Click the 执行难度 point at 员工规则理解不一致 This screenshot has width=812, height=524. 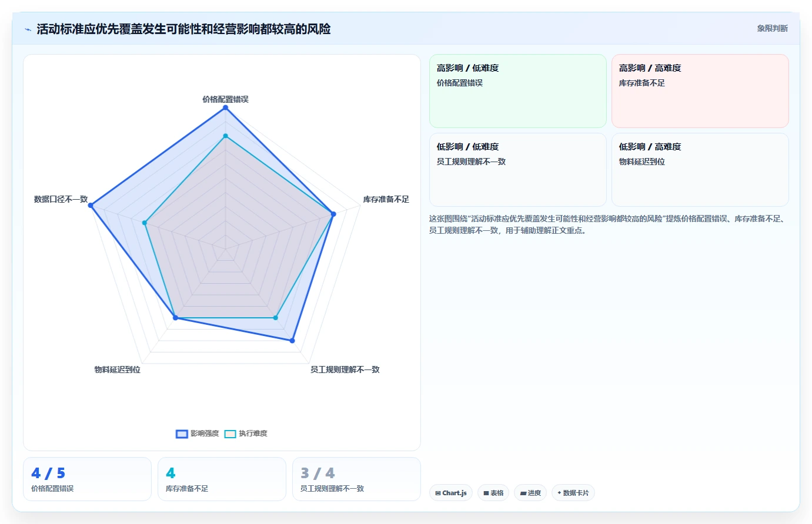tap(275, 318)
